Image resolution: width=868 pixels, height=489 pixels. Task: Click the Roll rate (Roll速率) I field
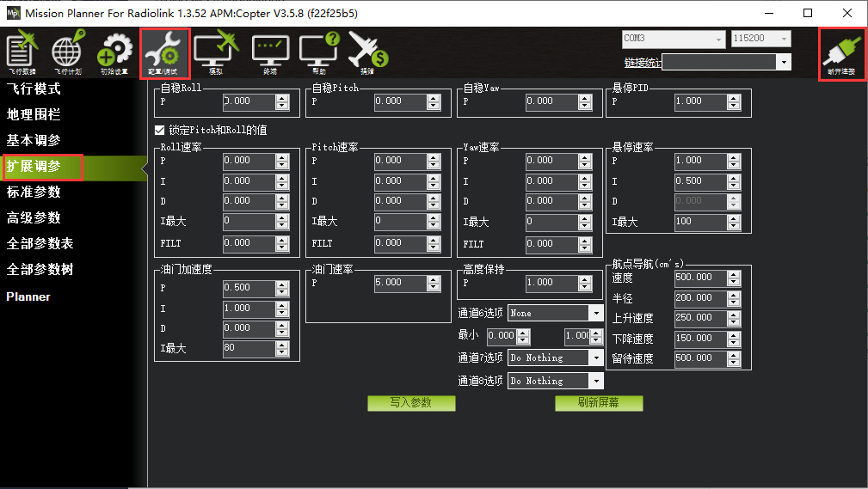tap(249, 181)
